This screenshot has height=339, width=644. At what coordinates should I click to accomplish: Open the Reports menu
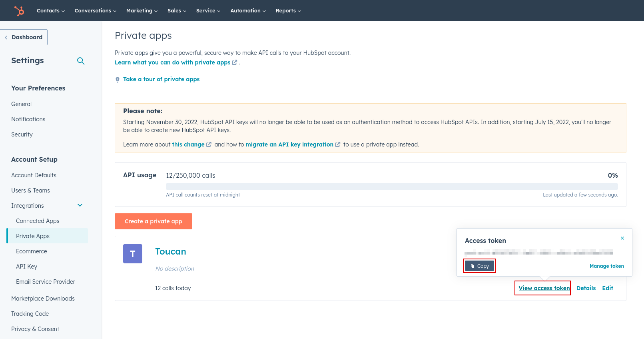point(289,11)
